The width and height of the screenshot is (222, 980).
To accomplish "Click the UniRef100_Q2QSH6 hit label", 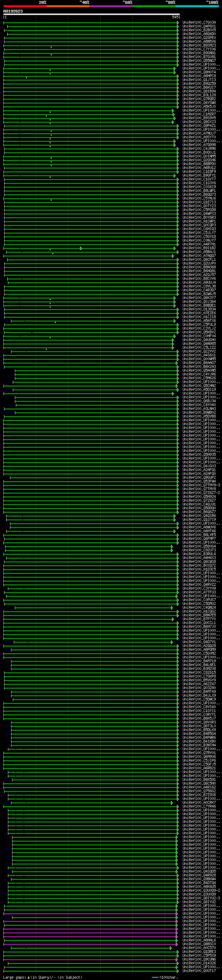I will click(199, 160).
